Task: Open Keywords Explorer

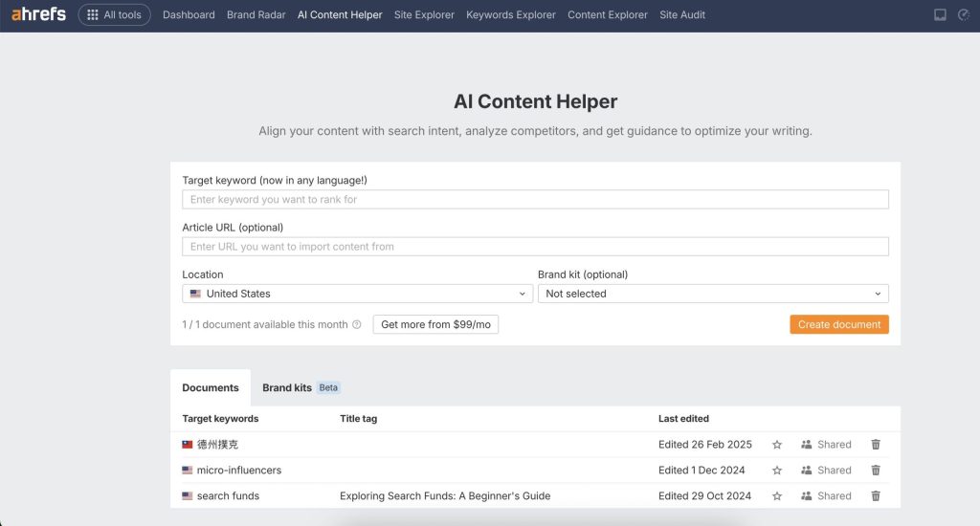Action: pyautogui.click(x=511, y=15)
